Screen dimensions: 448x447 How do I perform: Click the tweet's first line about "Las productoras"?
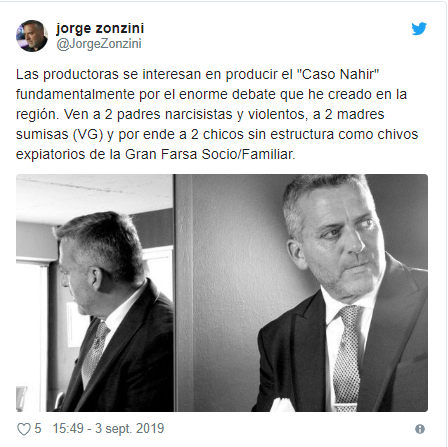[198, 74]
